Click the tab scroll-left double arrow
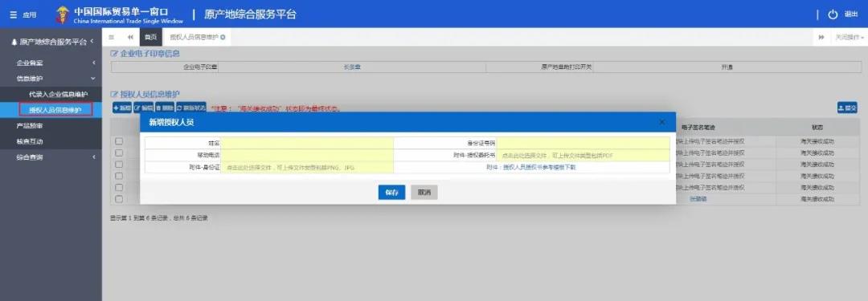The height and width of the screenshot is (301, 868). coord(130,37)
